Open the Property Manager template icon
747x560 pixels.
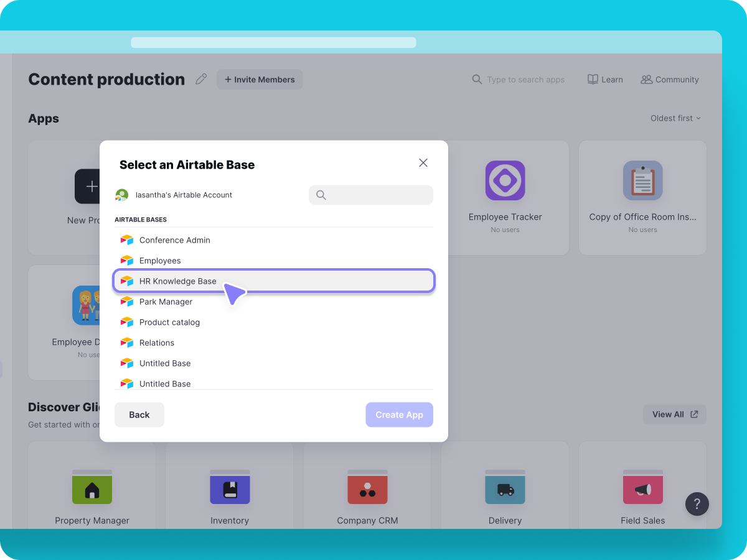point(92,487)
